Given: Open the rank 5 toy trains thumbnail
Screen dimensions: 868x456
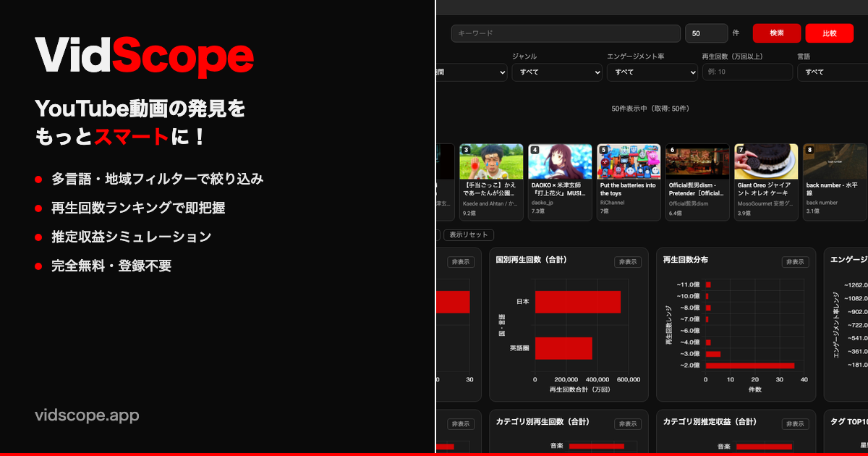Looking at the screenshot, I should click(x=629, y=161).
